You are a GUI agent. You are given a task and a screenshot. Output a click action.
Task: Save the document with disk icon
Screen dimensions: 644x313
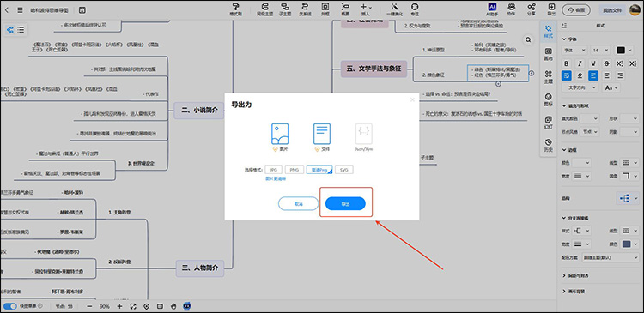[x=82, y=9]
